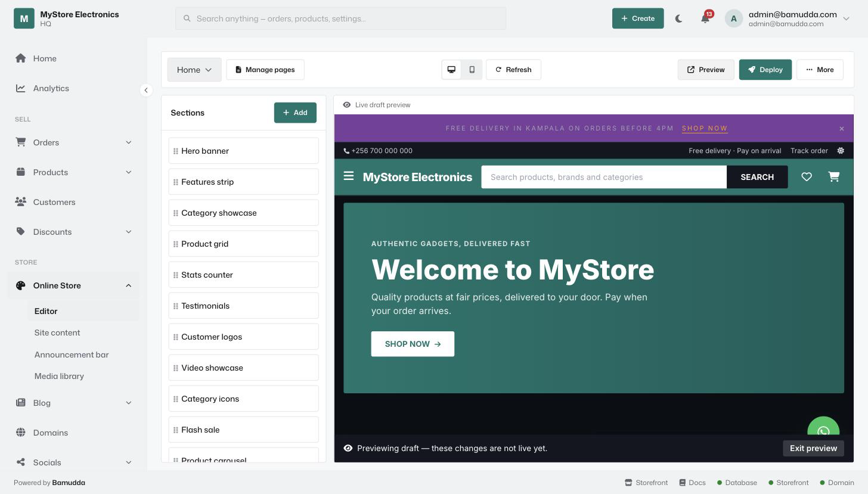Collapse the sidebar with the arrow toggle
Screen dimensions: 868x494
coord(146,90)
